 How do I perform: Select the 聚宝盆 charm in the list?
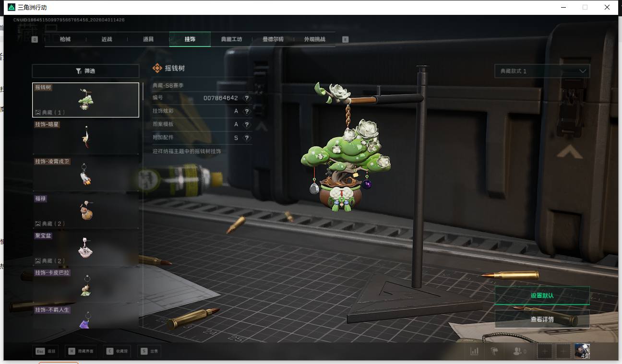85,247
